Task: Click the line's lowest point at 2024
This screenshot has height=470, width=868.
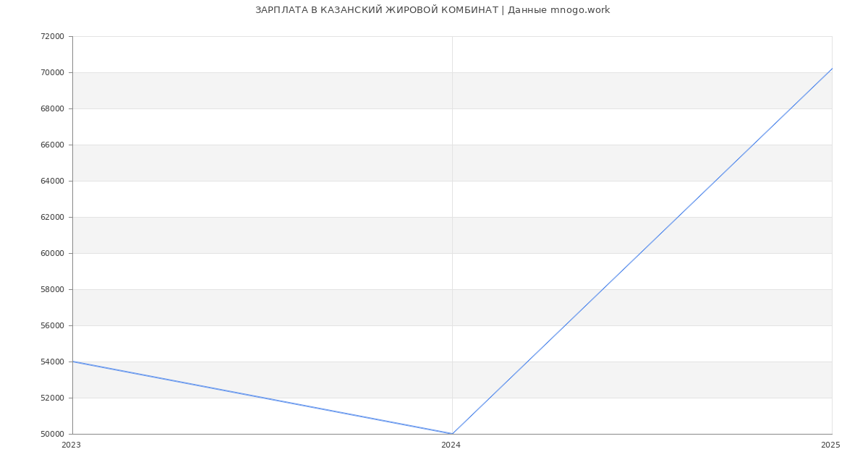Action: 452,434
